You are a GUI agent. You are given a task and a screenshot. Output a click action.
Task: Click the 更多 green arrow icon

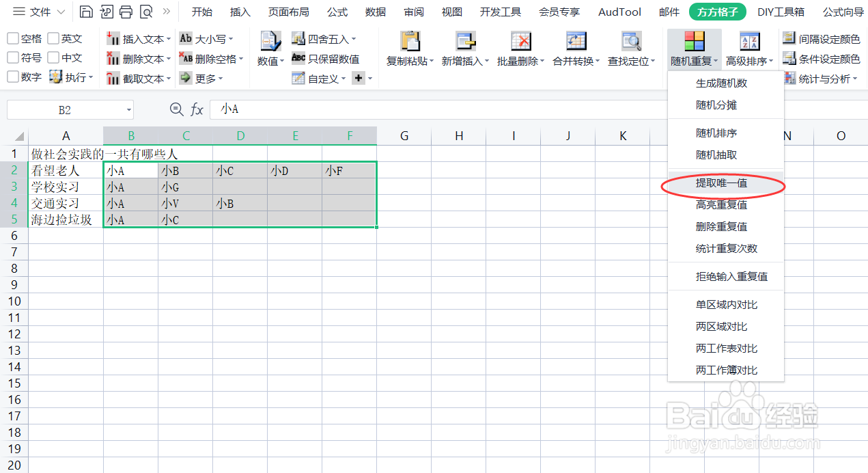tap(185, 78)
